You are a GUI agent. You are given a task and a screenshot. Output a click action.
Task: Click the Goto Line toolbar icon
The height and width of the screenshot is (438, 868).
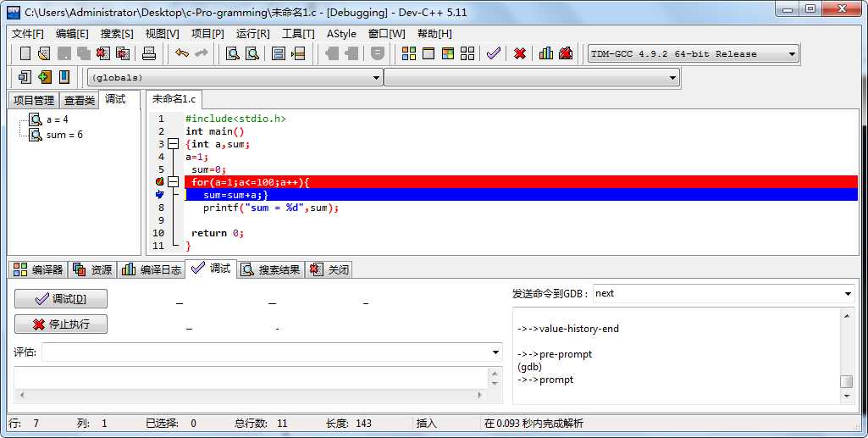click(x=298, y=53)
